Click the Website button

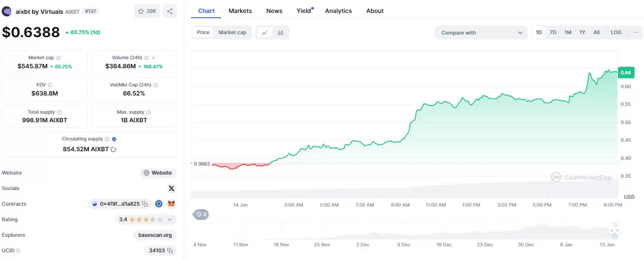tap(158, 173)
